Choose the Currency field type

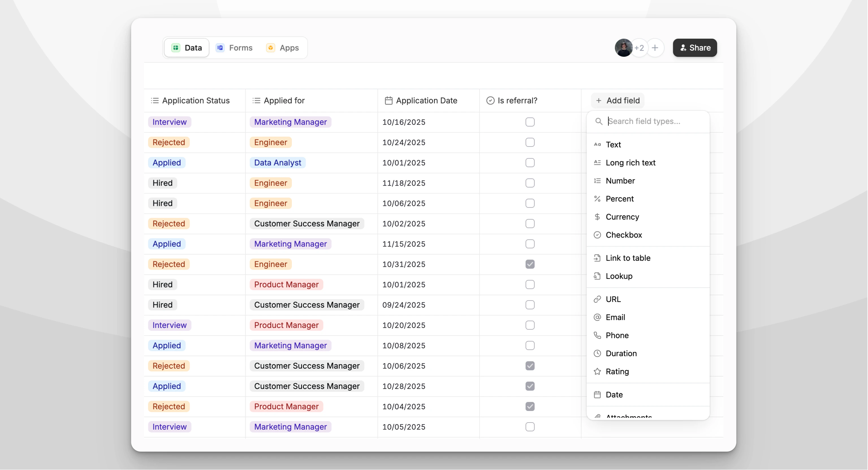[x=622, y=217]
